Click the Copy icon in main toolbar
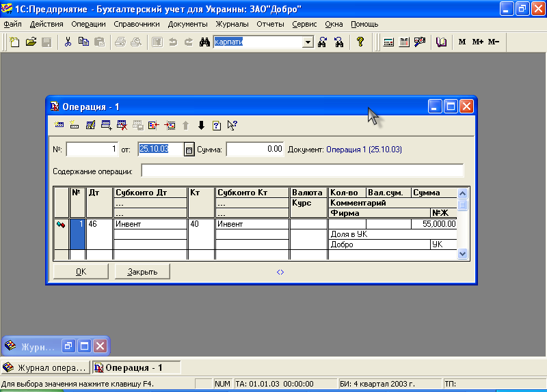Viewport: 547px width, 392px height. (x=83, y=42)
